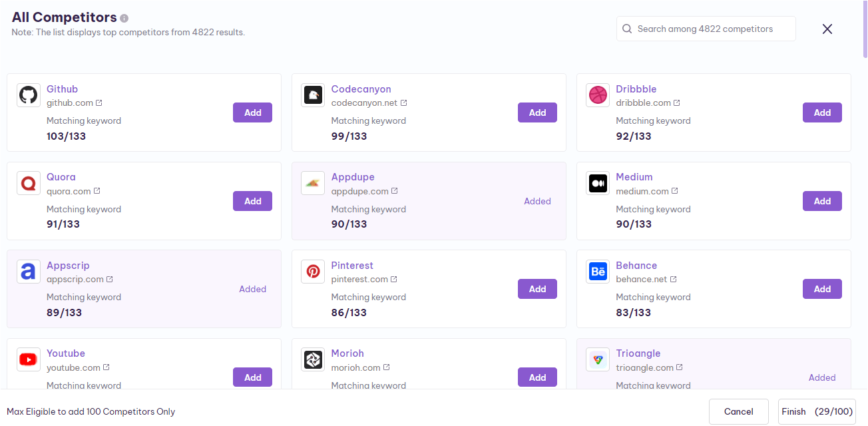The height and width of the screenshot is (426, 868).
Task: Click the Dribbble logo icon
Action: [x=598, y=95]
